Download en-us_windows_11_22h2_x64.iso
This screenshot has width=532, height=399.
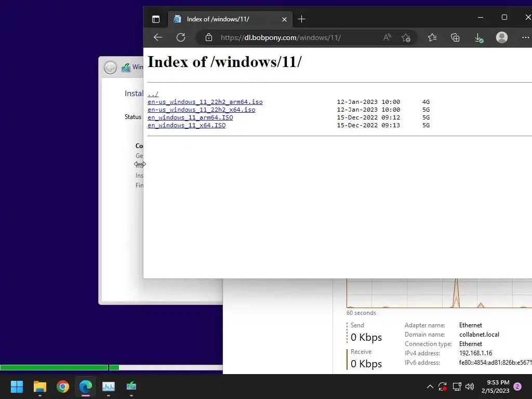pos(201,110)
